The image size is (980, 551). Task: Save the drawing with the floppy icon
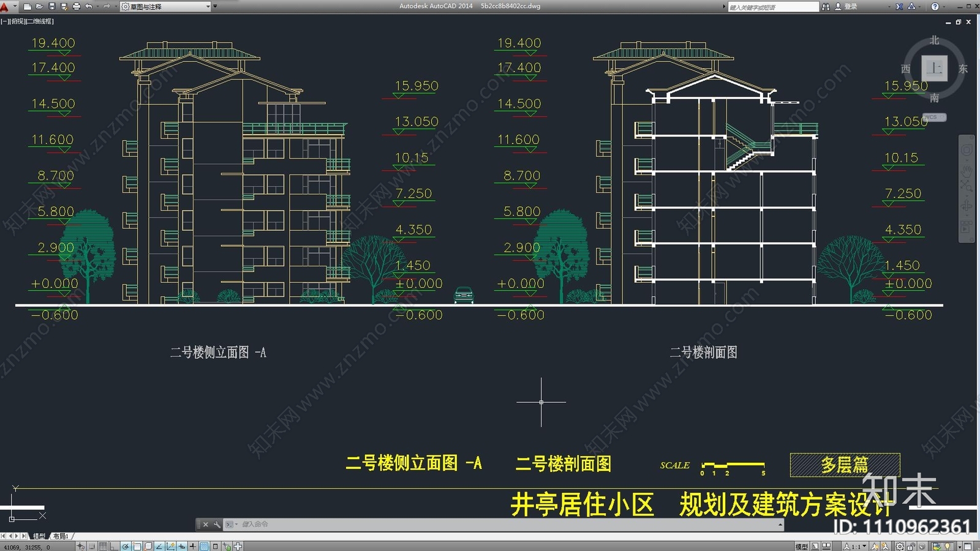tap(51, 7)
